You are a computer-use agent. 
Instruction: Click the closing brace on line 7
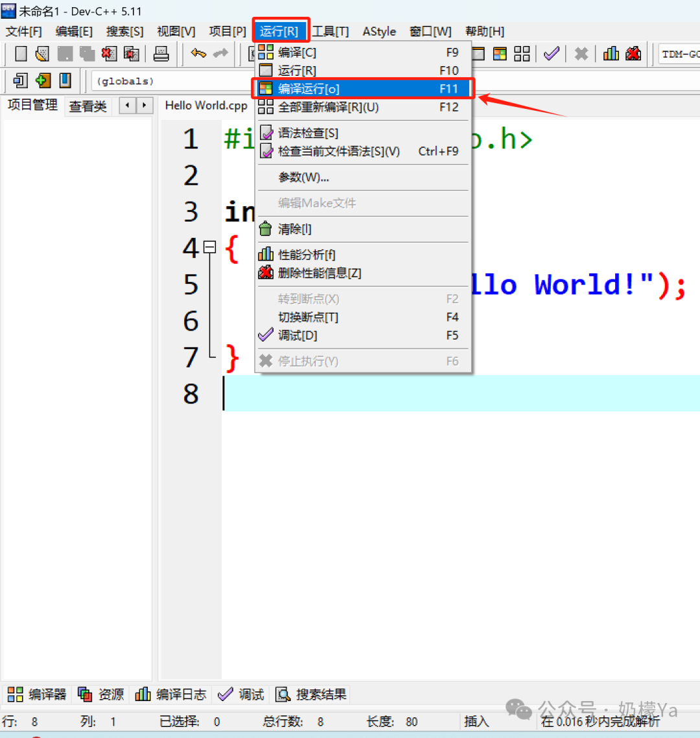(232, 358)
